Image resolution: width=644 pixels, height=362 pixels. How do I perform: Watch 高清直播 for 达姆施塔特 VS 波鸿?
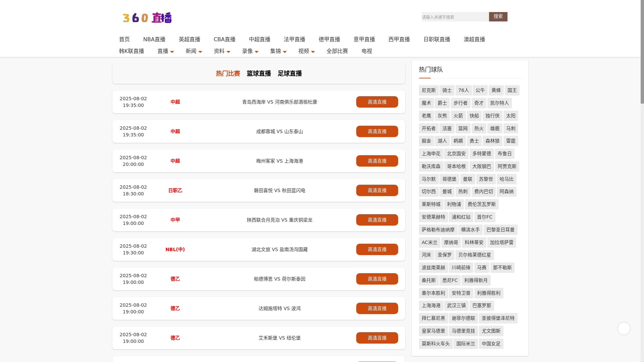(x=377, y=308)
